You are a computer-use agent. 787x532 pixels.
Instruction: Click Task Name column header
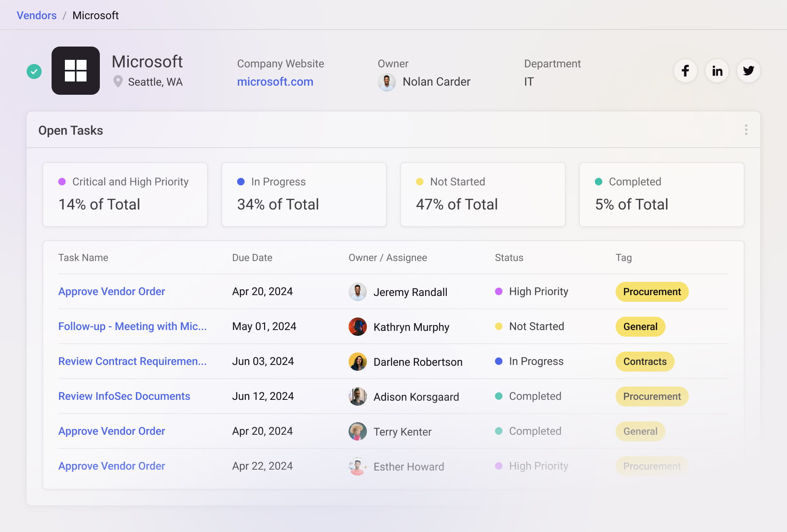83,258
